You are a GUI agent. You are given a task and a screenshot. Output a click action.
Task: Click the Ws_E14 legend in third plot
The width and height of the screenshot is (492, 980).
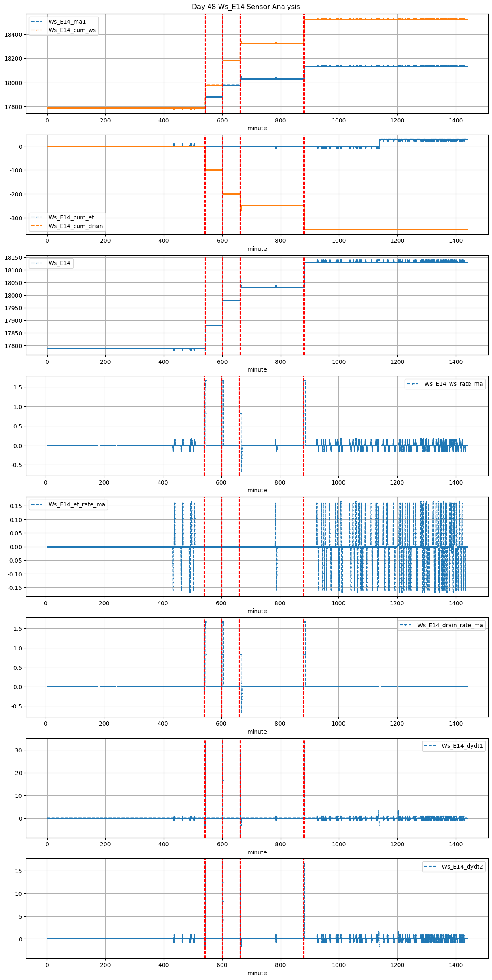click(59, 263)
